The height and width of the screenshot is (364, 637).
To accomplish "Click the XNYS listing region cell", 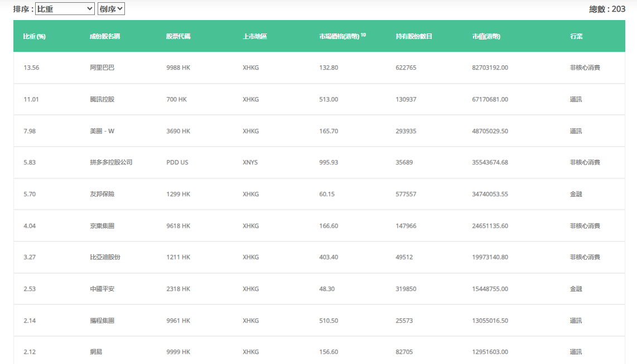I will coord(250,162).
